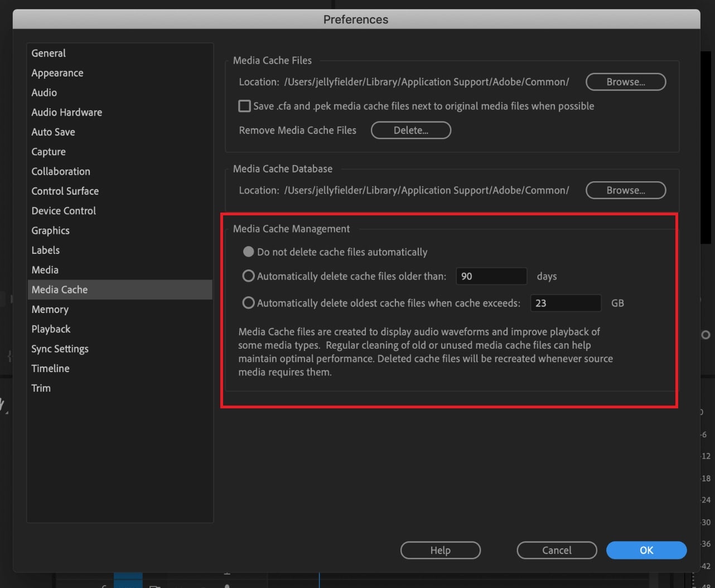Go to Graphics preferences
715x588 pixels.
(x=119, y=230)
